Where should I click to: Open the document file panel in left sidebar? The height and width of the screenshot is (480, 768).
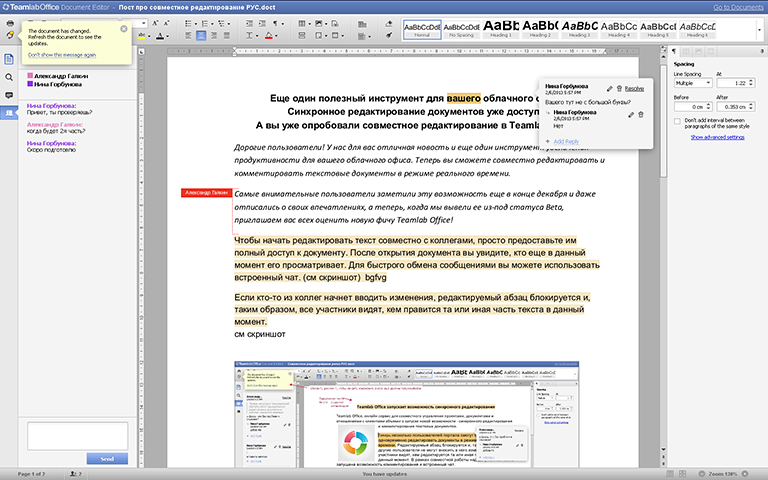coord(9,59)
